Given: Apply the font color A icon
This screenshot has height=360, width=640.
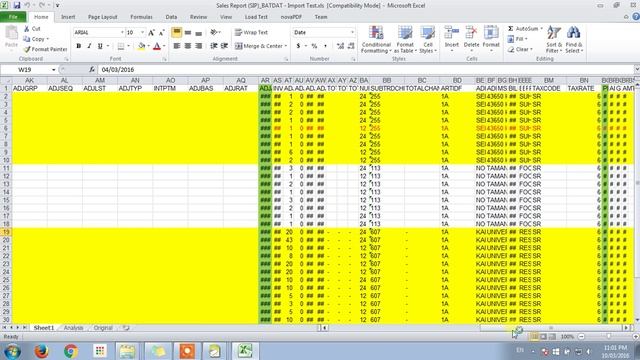Looking at the screenshot, I should [x=157, y=46].
